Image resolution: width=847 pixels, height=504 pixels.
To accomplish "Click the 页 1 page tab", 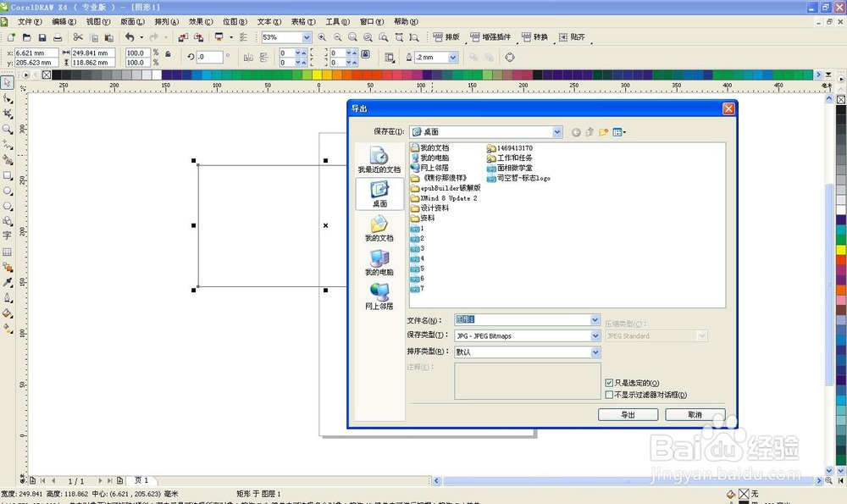I will (141, 480).
